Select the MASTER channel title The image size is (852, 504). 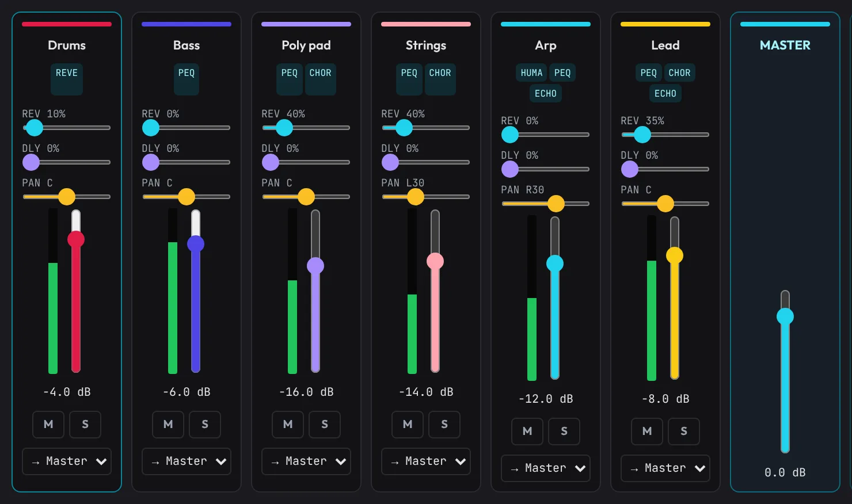click(785, 45)
